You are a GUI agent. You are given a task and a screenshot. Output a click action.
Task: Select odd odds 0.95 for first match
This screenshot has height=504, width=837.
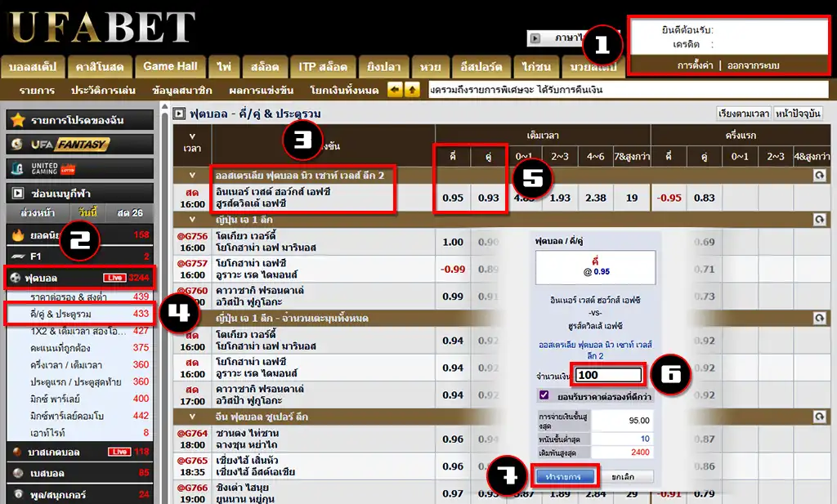tap(453, 198)
